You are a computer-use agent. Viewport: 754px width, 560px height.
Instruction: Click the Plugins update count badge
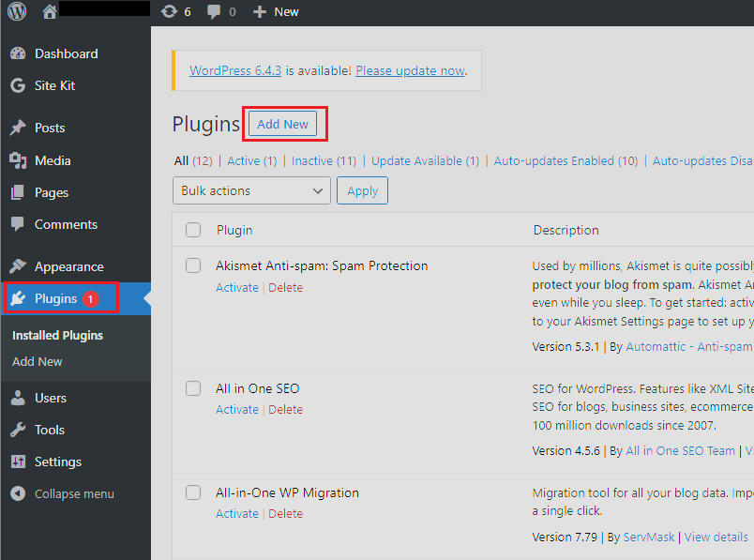coord(90,299)
